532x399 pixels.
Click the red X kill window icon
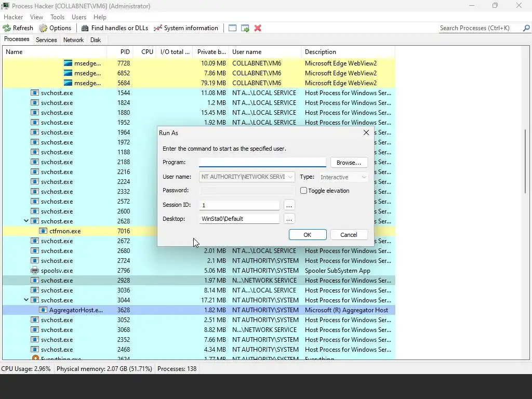click(258, 28)
